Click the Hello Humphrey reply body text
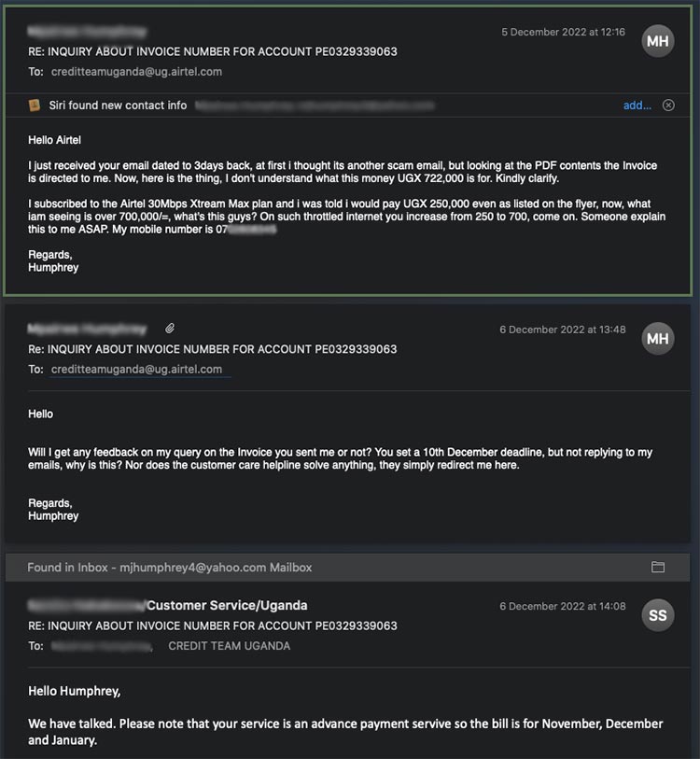The width and height of the screenshot is (700, 759). pyautogui.click(x=74, y=691)
